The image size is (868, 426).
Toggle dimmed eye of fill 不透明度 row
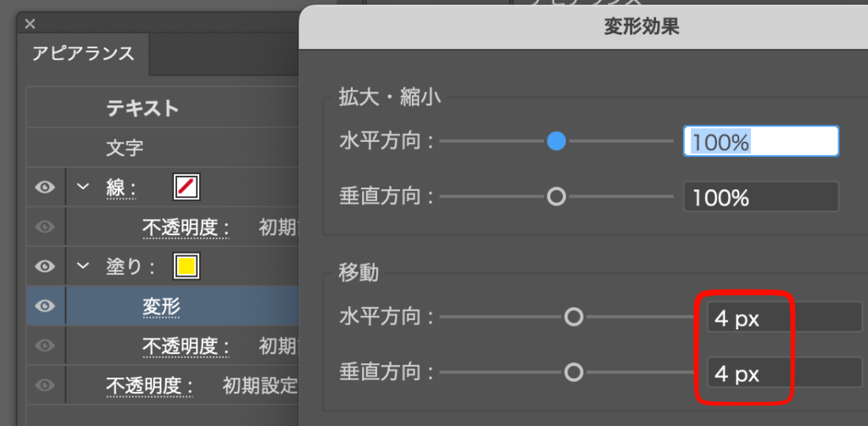pyautogui.click(x=45, y=346)
